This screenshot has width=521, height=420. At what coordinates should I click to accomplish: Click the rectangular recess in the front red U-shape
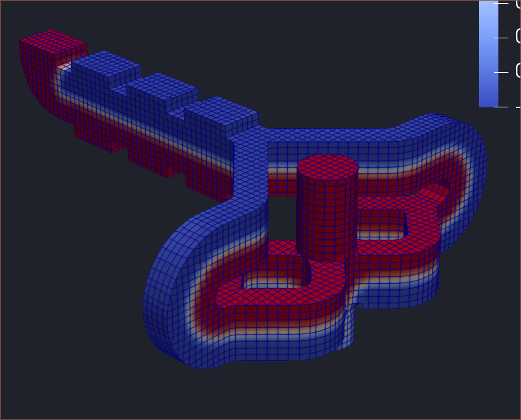pyautogui.click(x=277, y=276)
